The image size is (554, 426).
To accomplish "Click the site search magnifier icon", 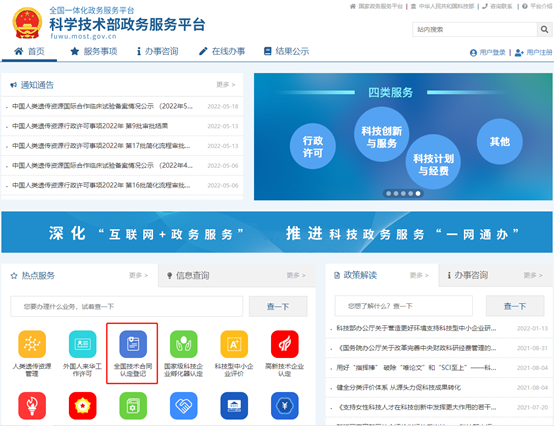I will 544,30.
